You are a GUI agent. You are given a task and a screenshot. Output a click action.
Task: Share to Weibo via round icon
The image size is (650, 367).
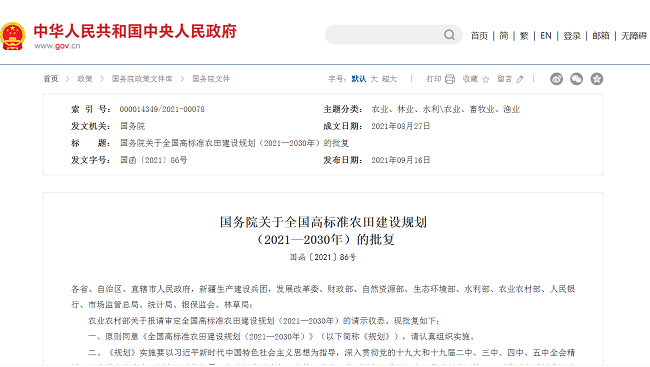tap(556, 79)
